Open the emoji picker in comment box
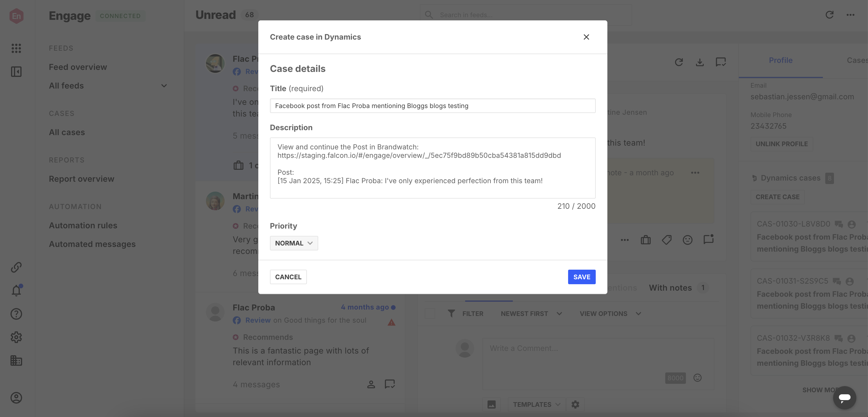The width and height of the screenshot is (868, 417). (x=698, y=378)
